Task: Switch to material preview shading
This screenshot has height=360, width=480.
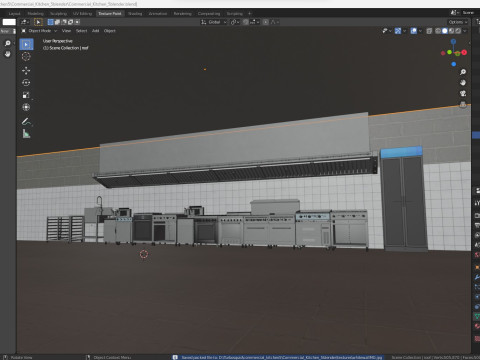Action: click(x=451, y=31)
